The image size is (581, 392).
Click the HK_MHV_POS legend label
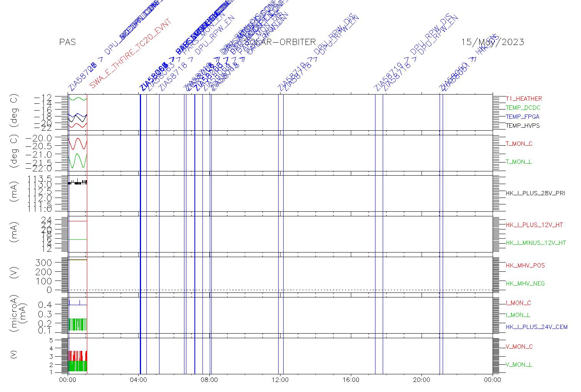coord(525,266)
